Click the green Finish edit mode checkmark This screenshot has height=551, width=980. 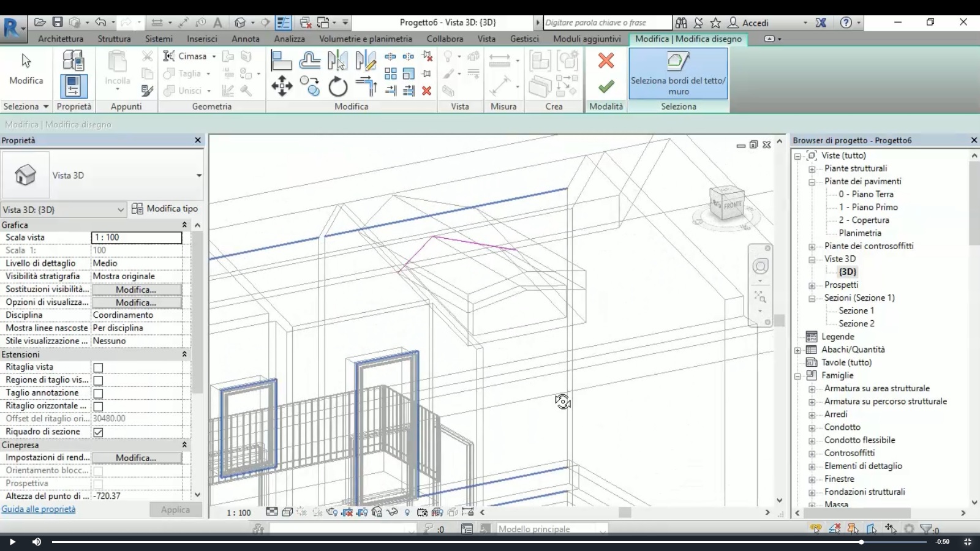point(606,87)
